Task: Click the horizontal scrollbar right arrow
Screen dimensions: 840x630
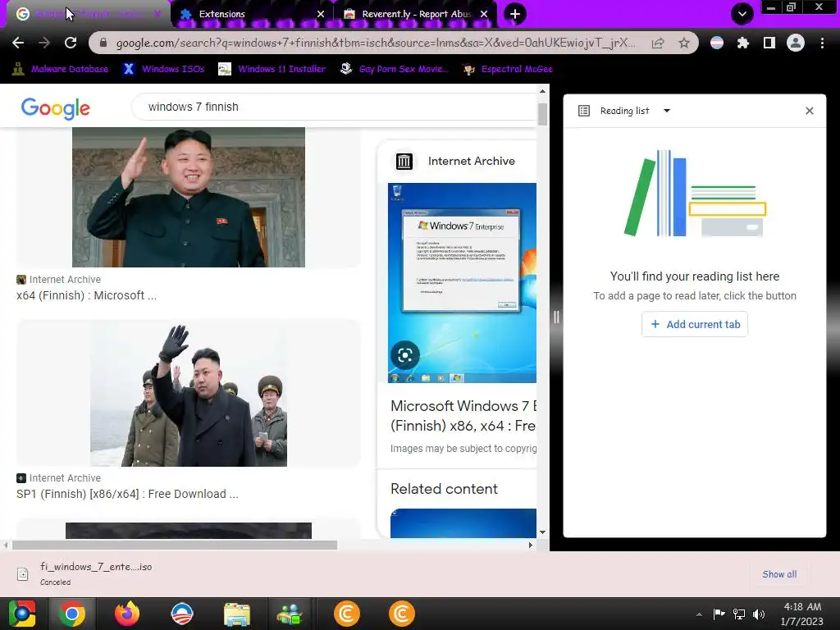Action: pyautogui.click(x=531, y=545)
